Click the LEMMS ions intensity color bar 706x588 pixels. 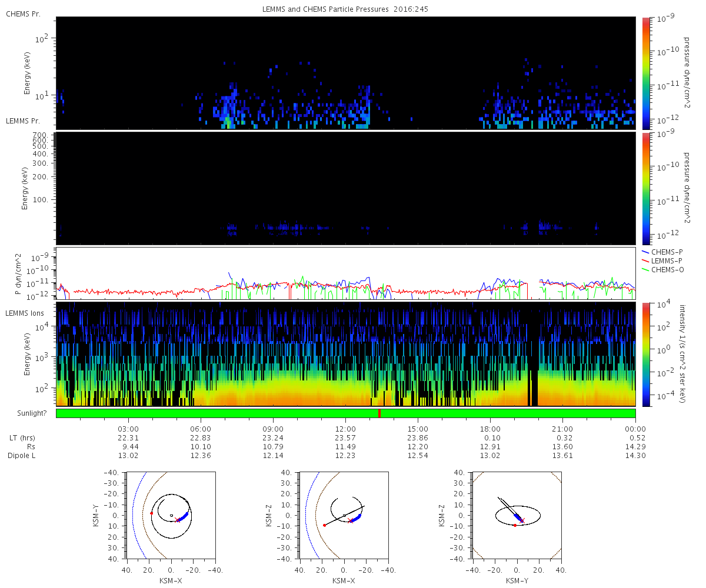[645, 354]
